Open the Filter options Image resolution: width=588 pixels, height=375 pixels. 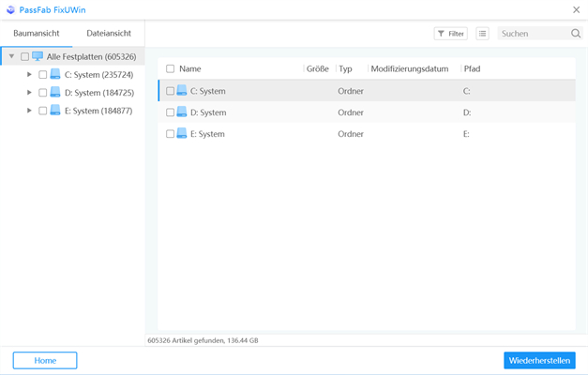click(x=451, y=34)
